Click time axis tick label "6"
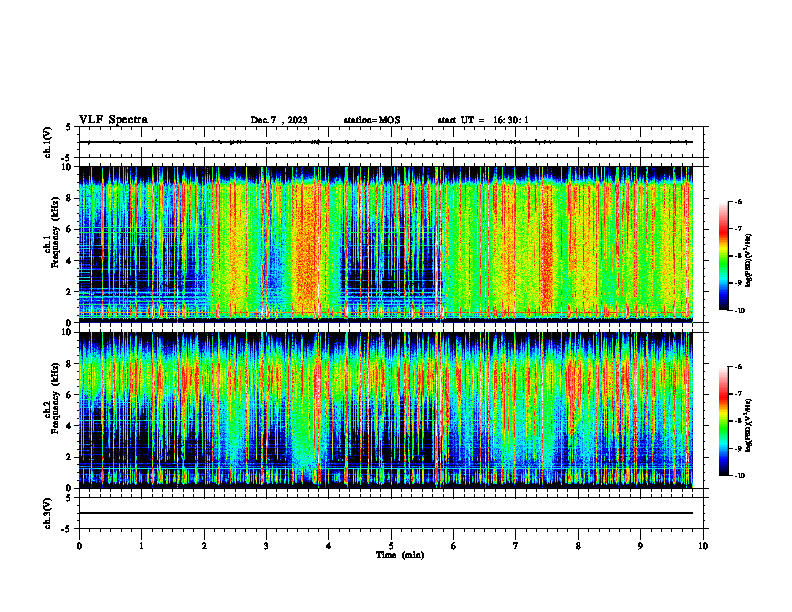 454,546
